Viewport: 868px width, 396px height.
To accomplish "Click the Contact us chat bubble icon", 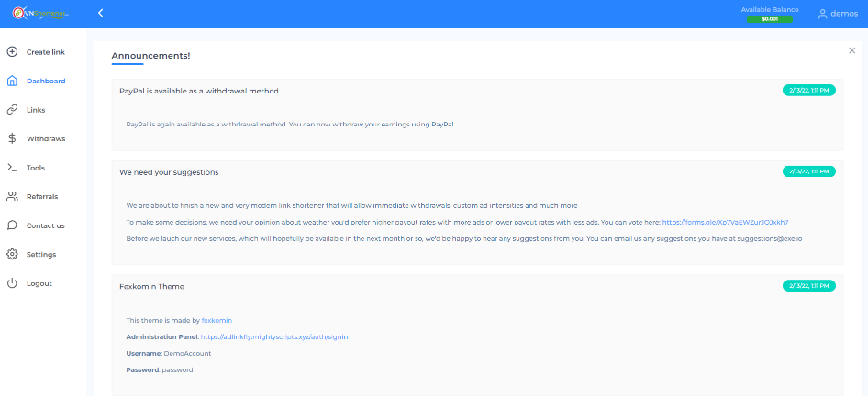I will pyautogui.click(x=12, y=225).
